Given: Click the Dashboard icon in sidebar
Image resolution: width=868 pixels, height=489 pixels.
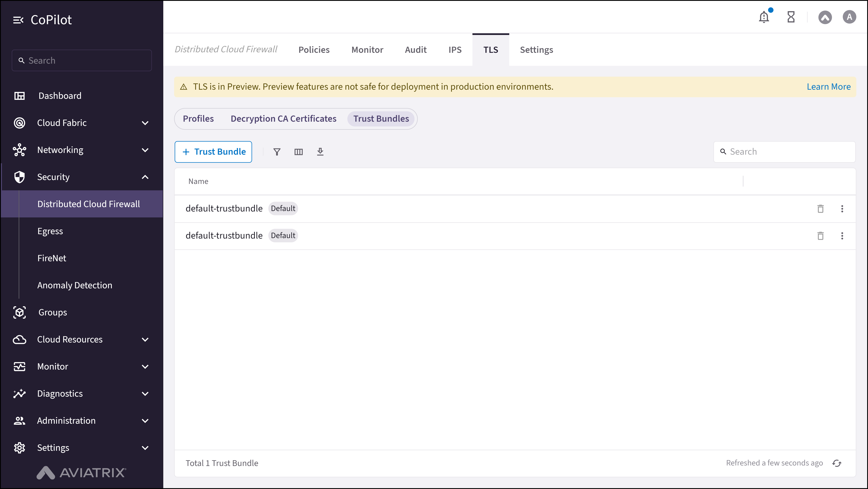Looking at the screenshot, I should [x=20, y=96].
